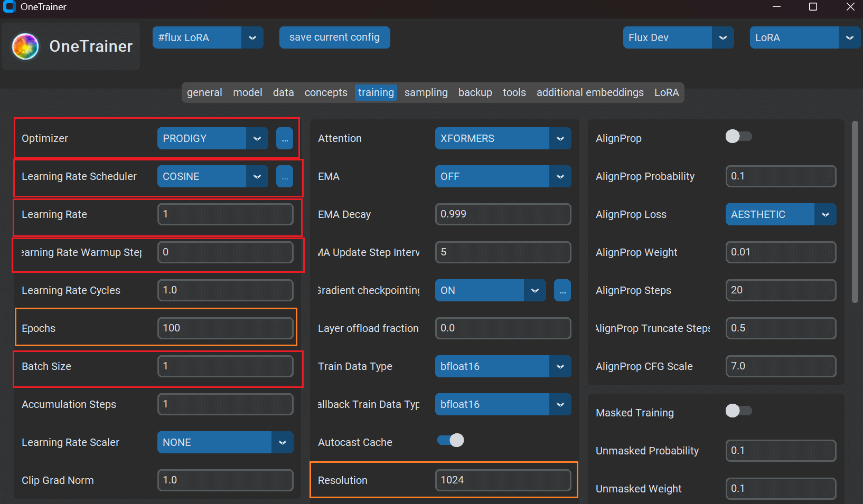Image resolution: width=863 pixels, height=504 pixels.
Task: Switch to the concepts tab
Action: [326, 92]
